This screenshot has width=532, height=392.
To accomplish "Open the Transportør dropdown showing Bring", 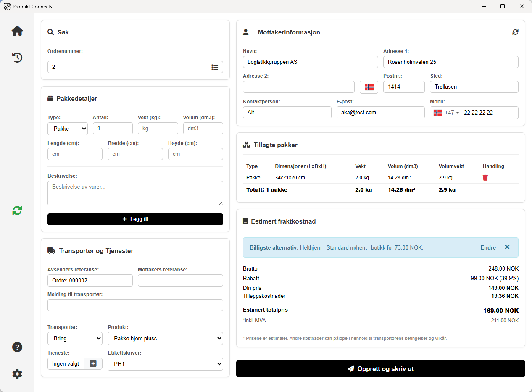I will (x=75, y=338).
